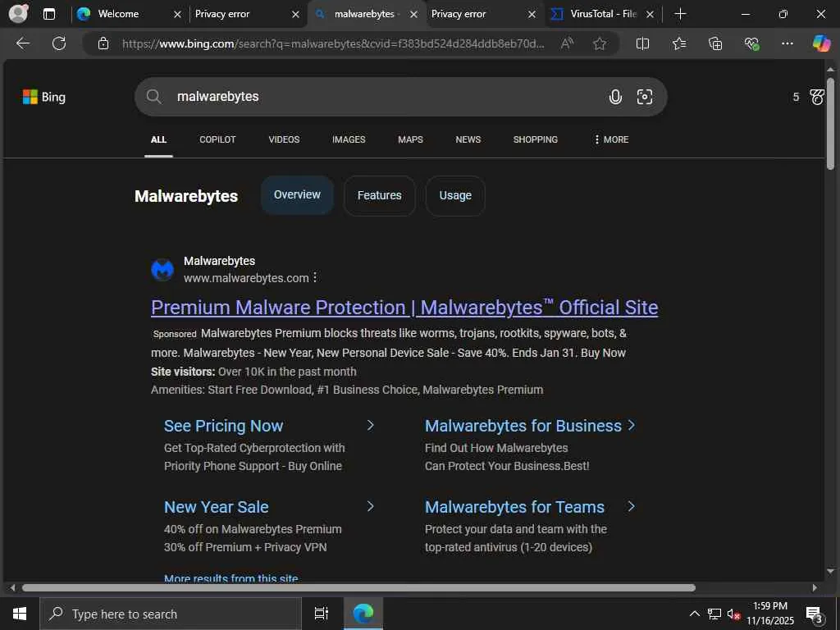Screen dimensions: 840x630
Task: Close the malwarebytes search tab
Action: pyautogui.click(x=413, y=15)
